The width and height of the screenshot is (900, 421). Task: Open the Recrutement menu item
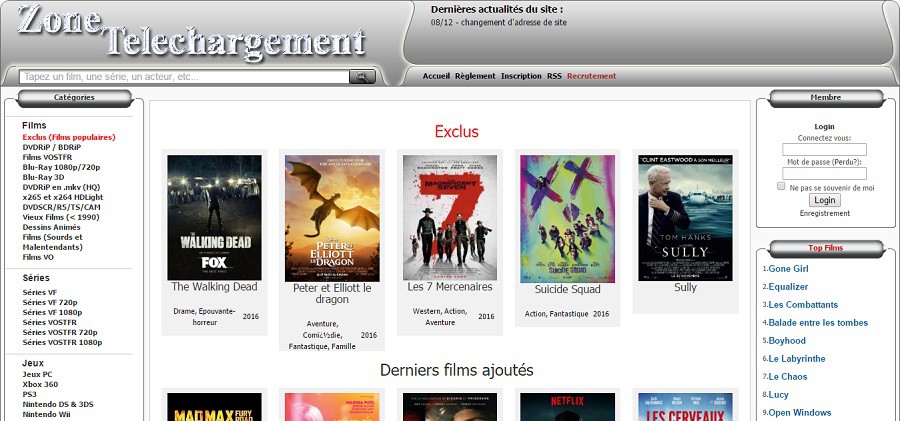coord(592,76)
